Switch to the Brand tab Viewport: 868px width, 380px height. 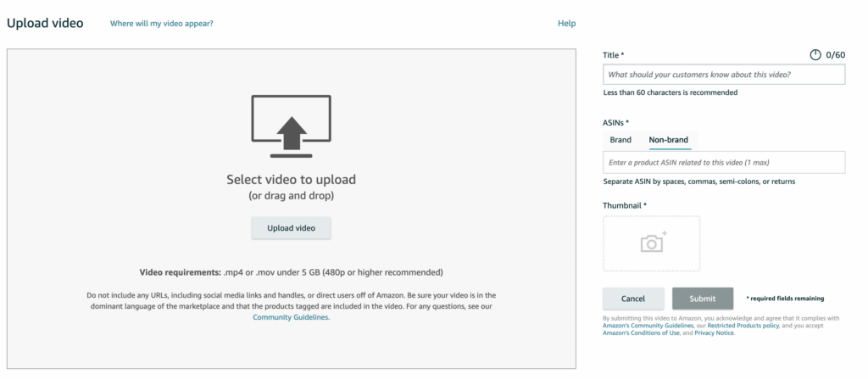(x=620, y=140)
